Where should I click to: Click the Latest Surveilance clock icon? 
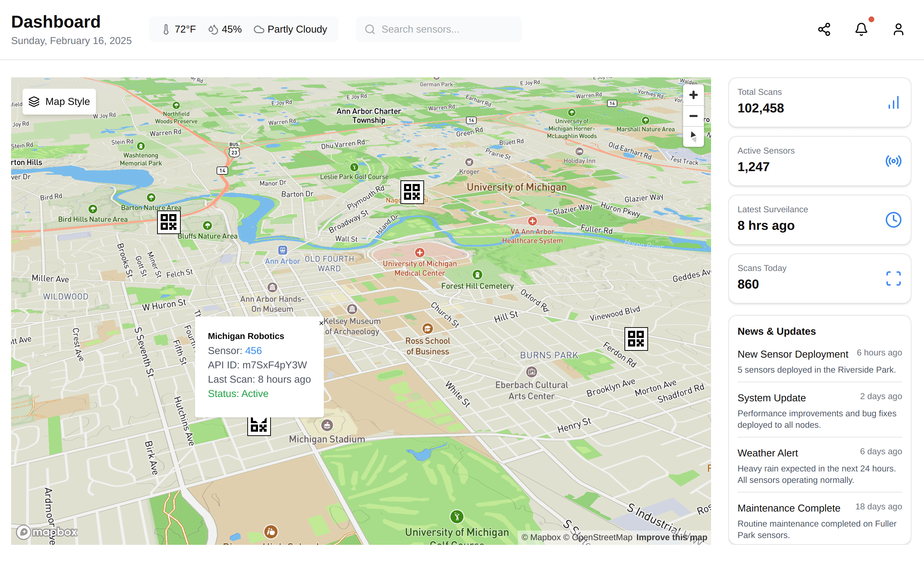(x=893, y=220)
